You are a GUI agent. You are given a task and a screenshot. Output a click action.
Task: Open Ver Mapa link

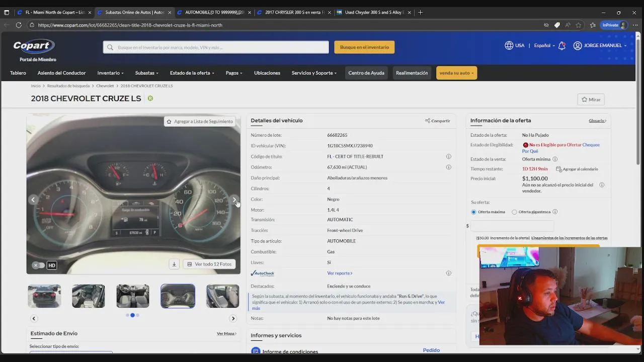pos(226,333)
